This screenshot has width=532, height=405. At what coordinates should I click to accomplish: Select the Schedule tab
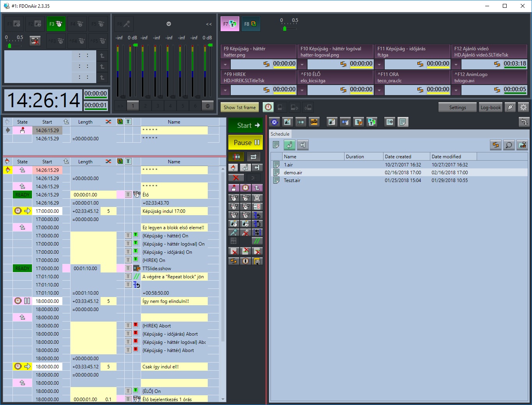[280, 134]
